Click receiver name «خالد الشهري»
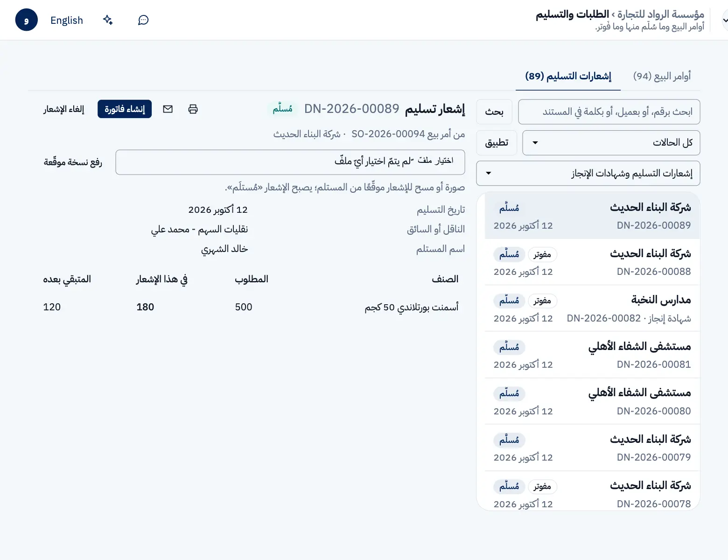This screenshot has width=728, height=560. click(224, 249)
